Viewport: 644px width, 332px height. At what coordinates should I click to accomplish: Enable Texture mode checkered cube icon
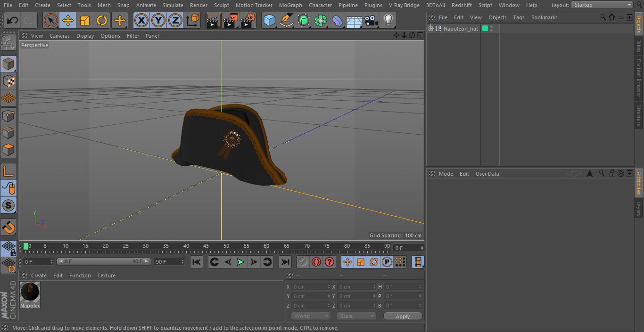click(x=8, y=81)
